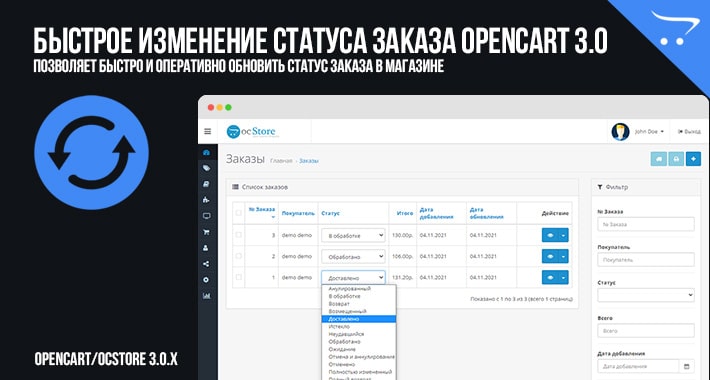The width and height of the screenshot is (710, 380).
Task: Open the system gear sidebar icon
Action: 206,280
